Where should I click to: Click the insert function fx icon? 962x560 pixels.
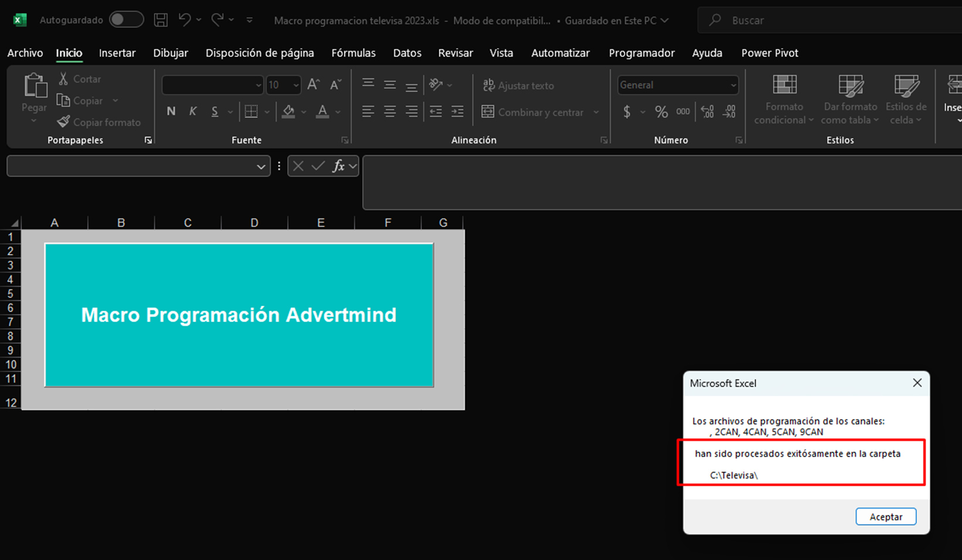(x=338, y=166)
